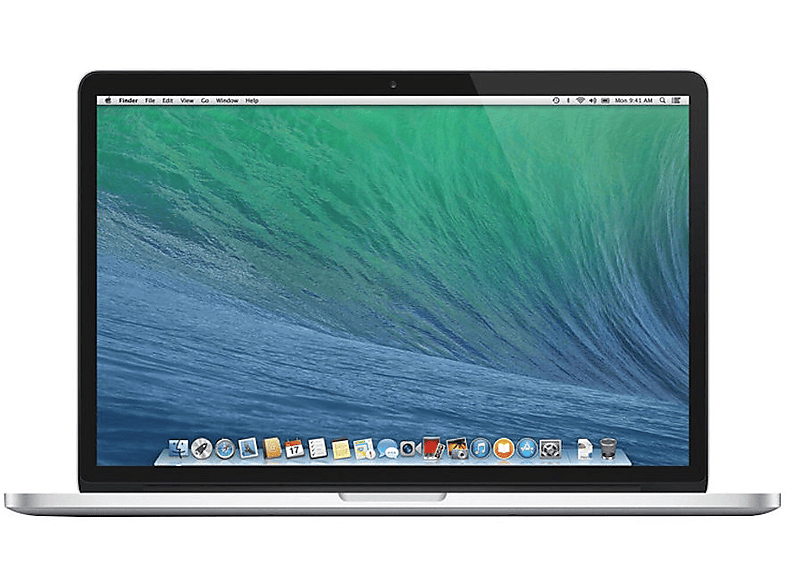Open App Store icon in dock
Image resolution: width=786 pixels, height=587 pixels.
coord(527,449)
